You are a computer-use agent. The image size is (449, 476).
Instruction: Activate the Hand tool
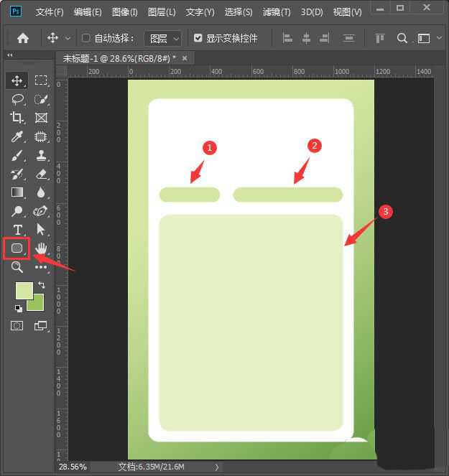coord(41,248)
